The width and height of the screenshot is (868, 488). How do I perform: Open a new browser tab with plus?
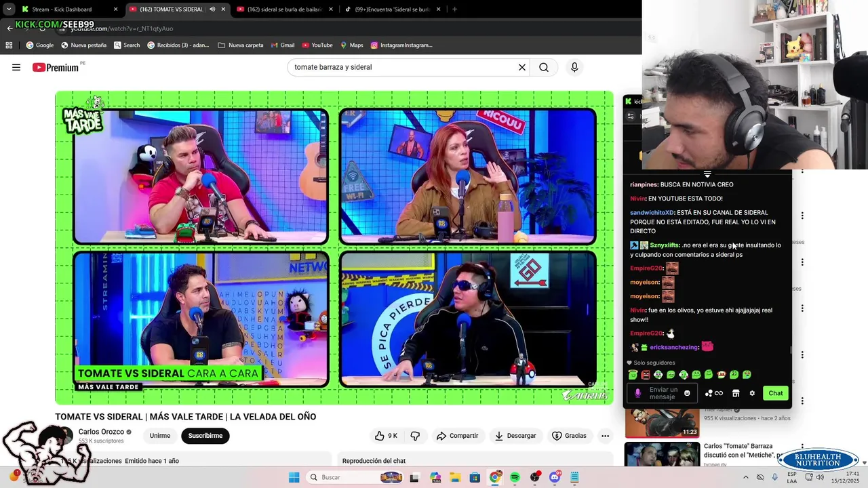pos(454,9)
